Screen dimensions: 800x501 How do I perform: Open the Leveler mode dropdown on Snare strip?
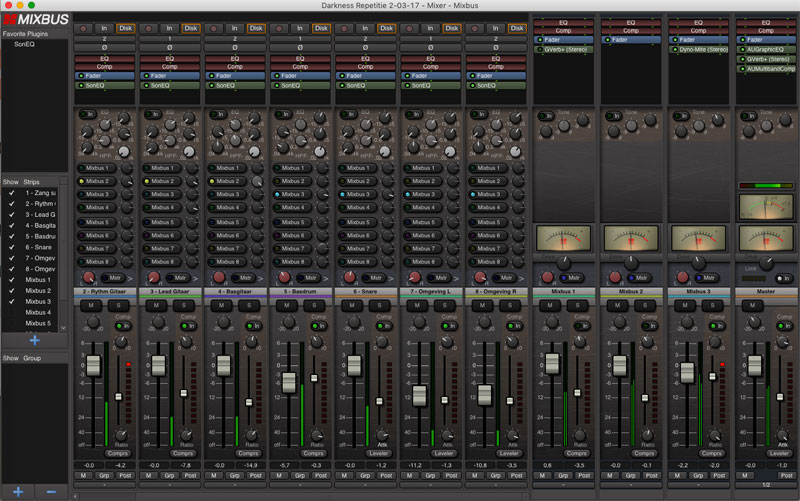coord(379,453)
